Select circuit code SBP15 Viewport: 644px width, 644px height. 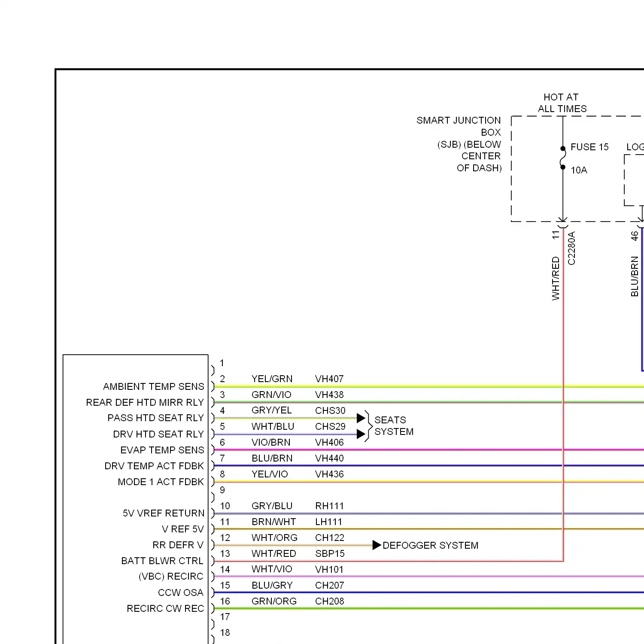tap(330, 553)
